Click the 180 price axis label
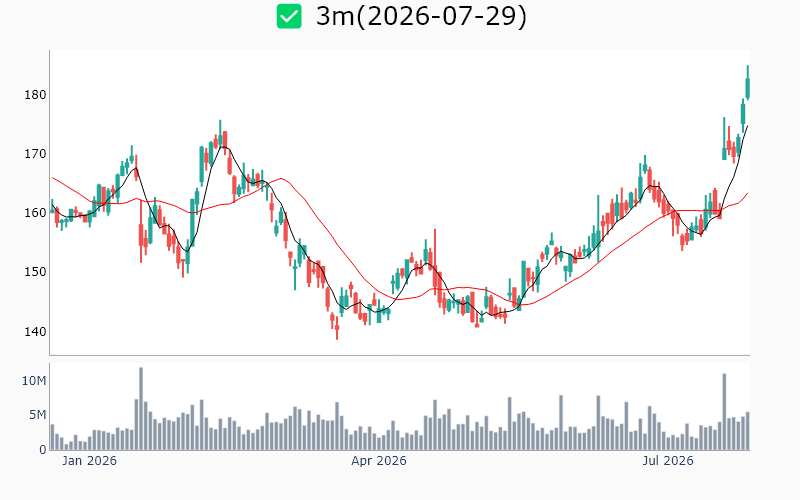The image size is (800, 500). [35, 94]
